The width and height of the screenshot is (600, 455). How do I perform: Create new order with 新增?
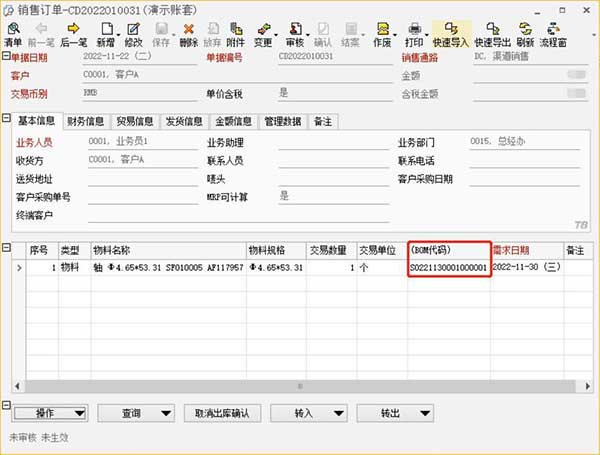106,34
